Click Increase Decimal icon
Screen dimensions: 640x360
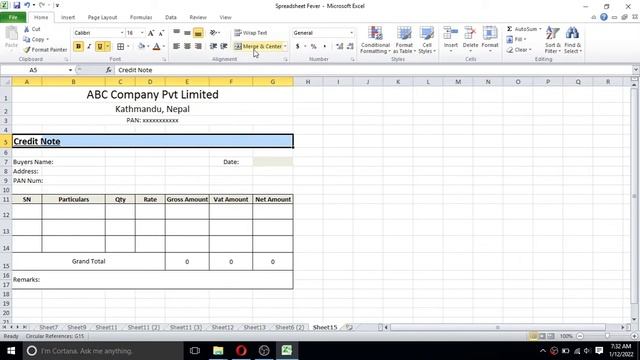click(x=340, y=47)
